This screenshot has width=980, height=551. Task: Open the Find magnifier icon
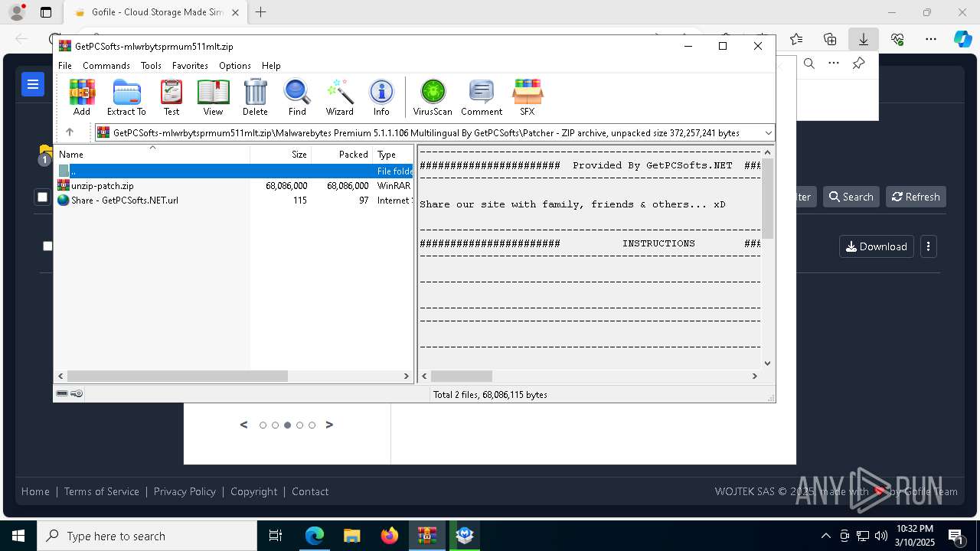pyautogui.click(x=297, y=97)
